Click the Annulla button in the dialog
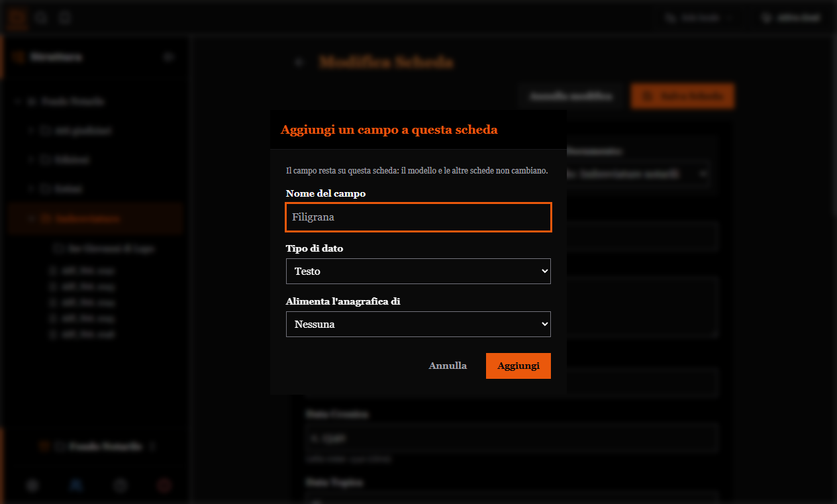Image resolution: width=837 pixels, height=504 pixels. pyautogui.click(x=448, y=366)
